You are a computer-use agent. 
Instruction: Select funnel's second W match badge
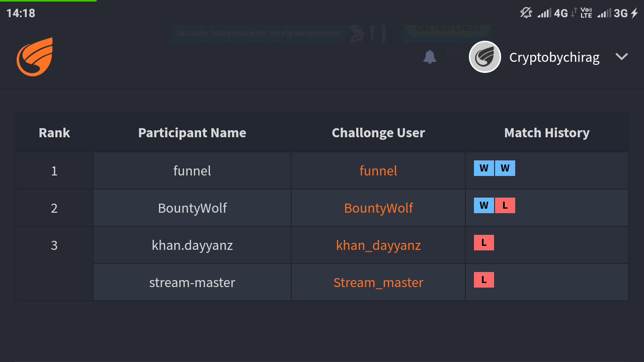[505, 168]
